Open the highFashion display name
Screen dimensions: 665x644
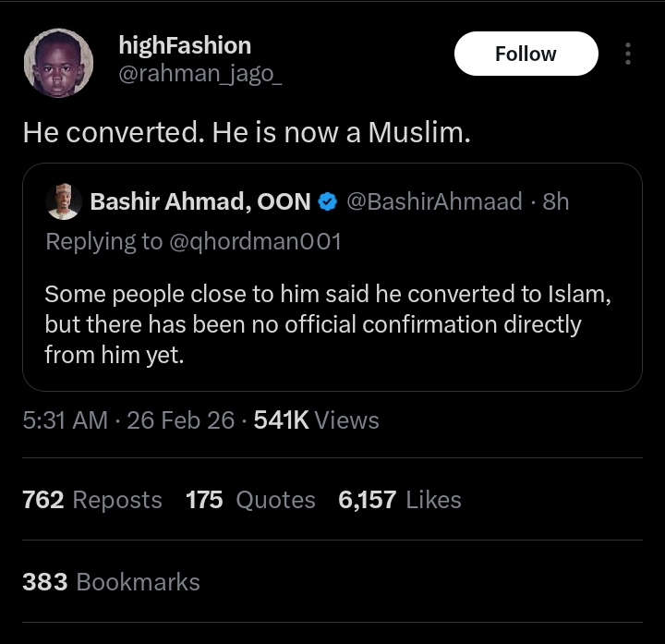185,44
